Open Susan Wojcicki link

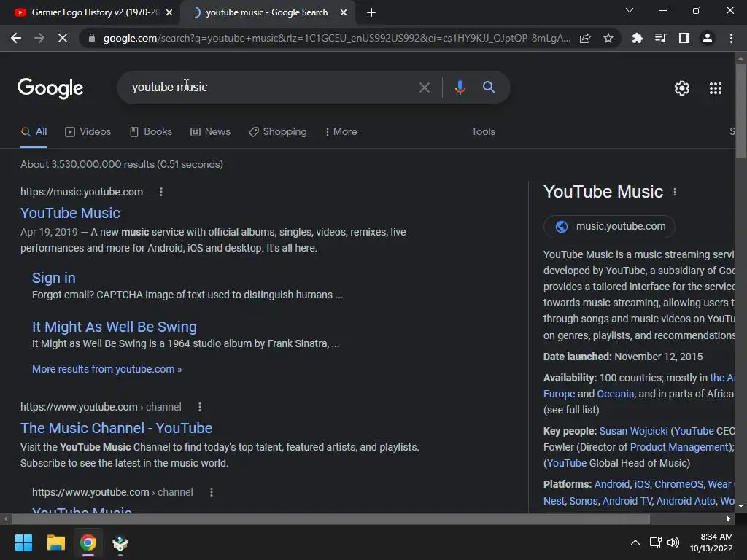click(x=633, y=431)
